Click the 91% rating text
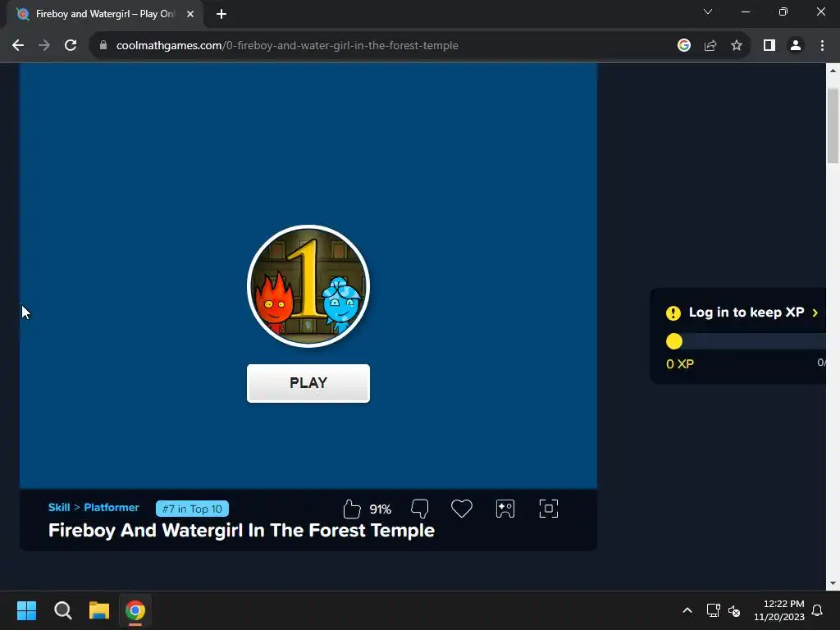Screen dimensions: 840x630 [381, 509]
